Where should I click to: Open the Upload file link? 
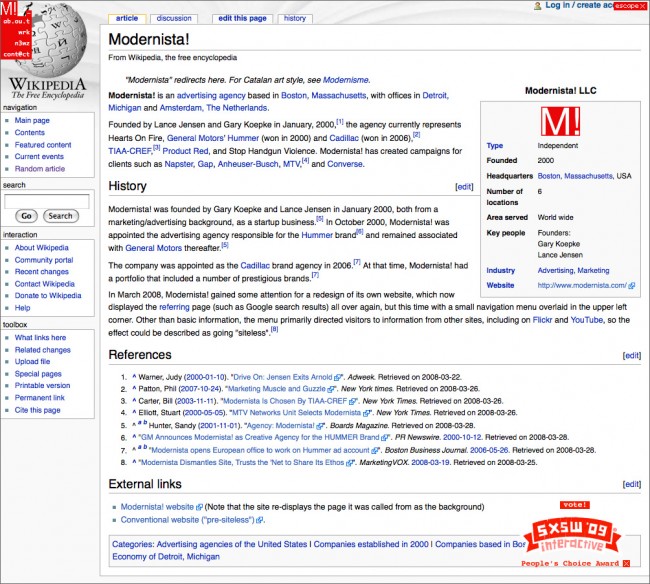[32, 361]
